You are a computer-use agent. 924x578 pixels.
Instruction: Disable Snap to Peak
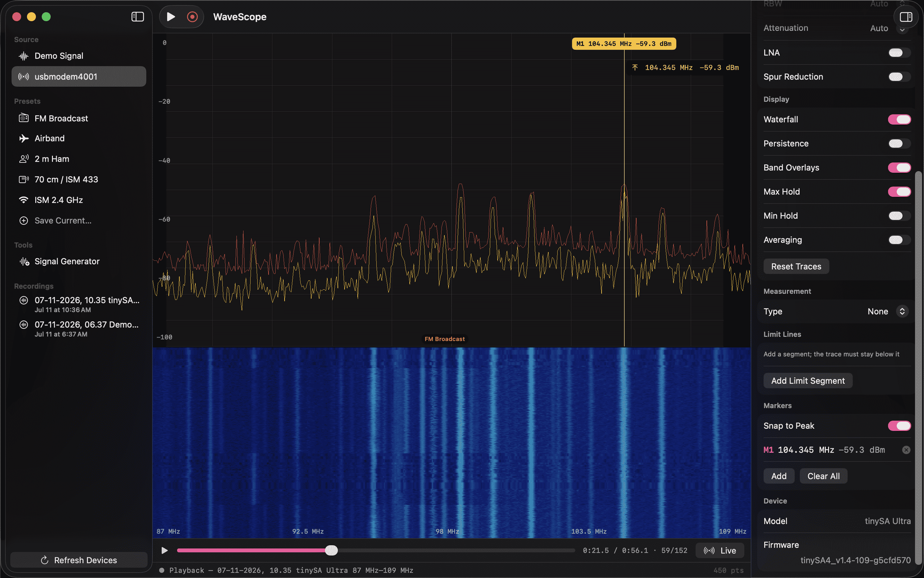pos(899,425)
